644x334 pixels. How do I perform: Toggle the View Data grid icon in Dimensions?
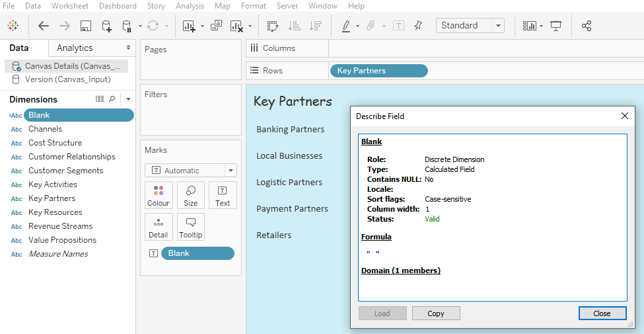[x=99, y=99]
